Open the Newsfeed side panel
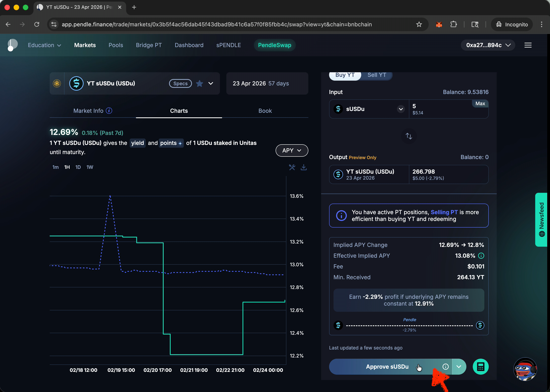 541,219
